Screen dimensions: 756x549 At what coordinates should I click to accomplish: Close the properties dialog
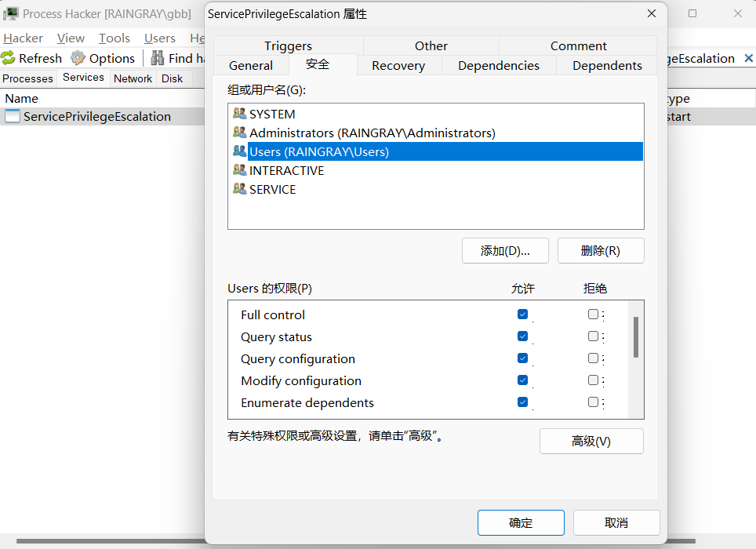pos(652,13)
